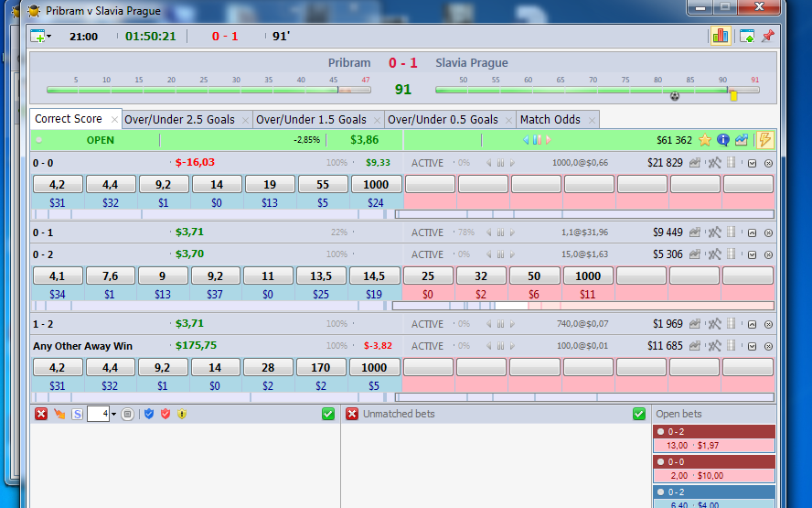Screen dimensions: 812x508
Task: Click the tools icon in the 0 - 1 row
Action: click(x=714, y=232)
